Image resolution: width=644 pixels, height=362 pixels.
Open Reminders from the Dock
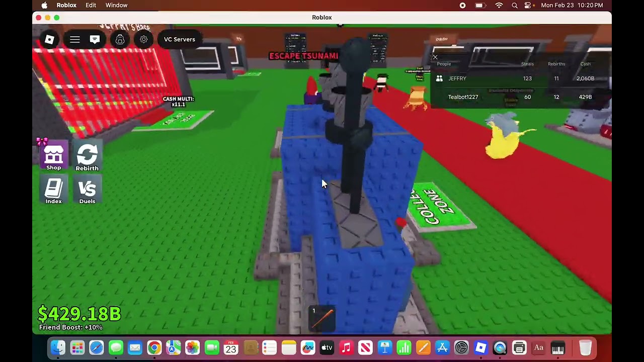pyautogui.click(x=269, y=347)
